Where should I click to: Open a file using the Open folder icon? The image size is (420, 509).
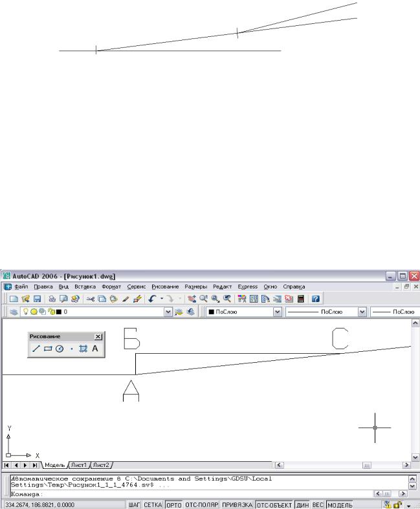coord(25,299)
